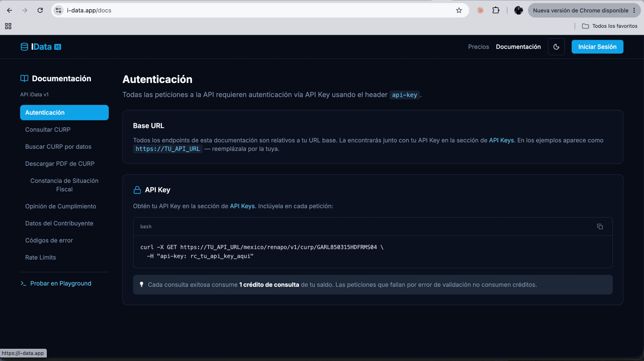Image resolution: width=644 pixels, height=361 pixels.
Task: Reload the page with refresh icon
Action: pos(40,10)
